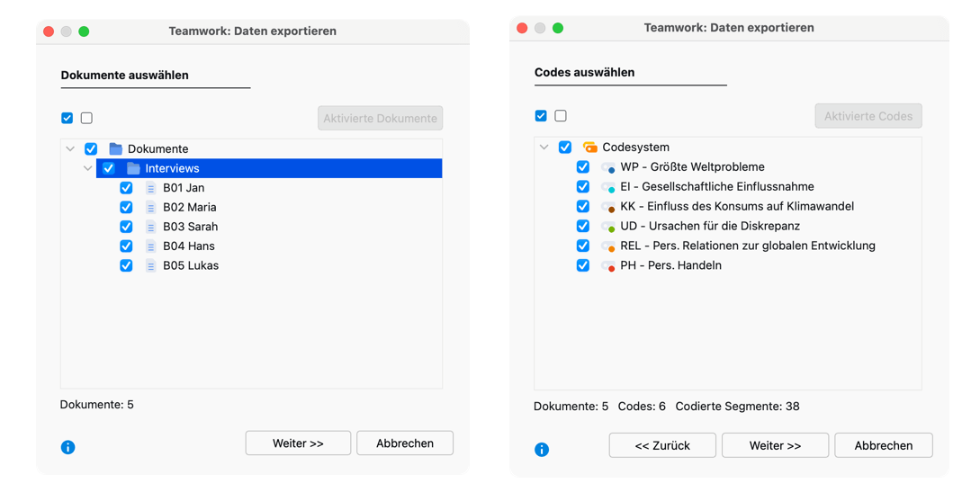This screenshot has height=501, width=980.
Task: Click the WP Größte Weltprobleme code icon
Action: (x=609, y=167)
